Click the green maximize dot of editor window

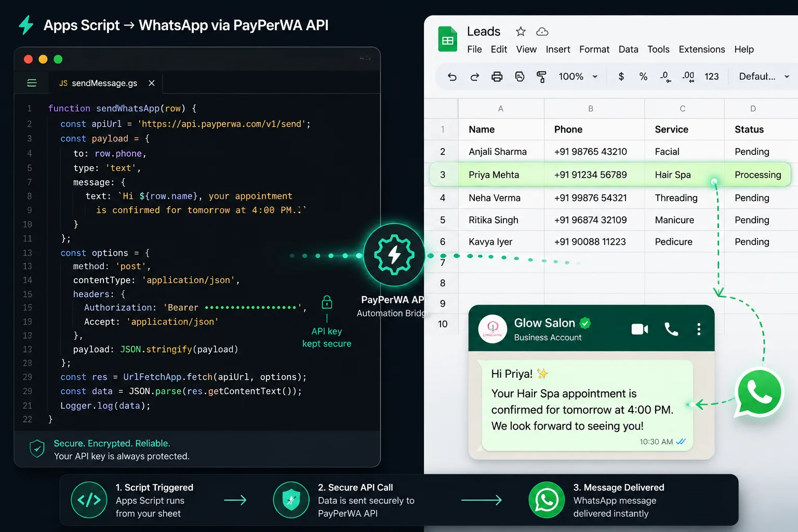[58, 59]
